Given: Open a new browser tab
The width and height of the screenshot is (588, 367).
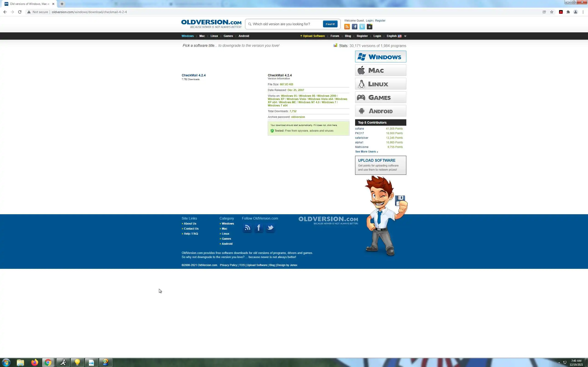Looking at the screenshot, I should tap(62, 4).
